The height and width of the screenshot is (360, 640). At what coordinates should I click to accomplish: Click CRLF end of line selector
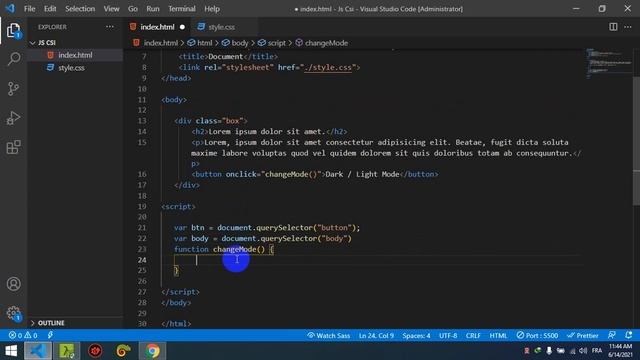tap(473, 336)
